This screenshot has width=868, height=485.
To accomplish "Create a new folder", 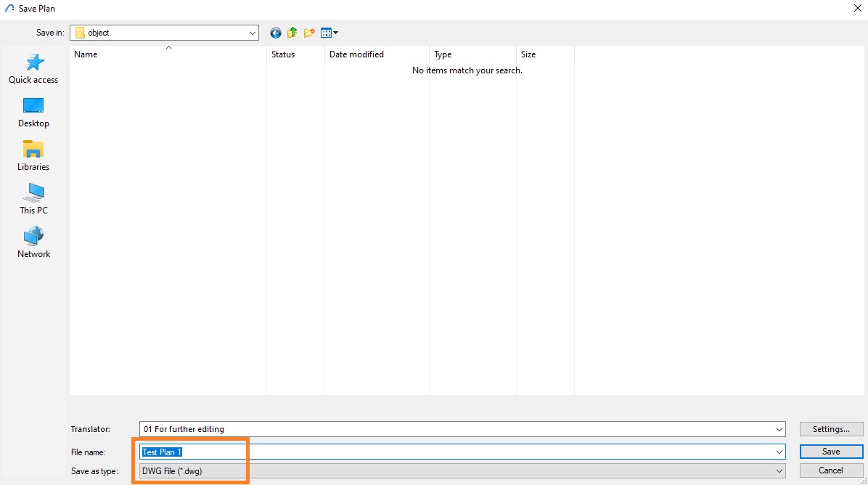I will (x=309, y=33).
